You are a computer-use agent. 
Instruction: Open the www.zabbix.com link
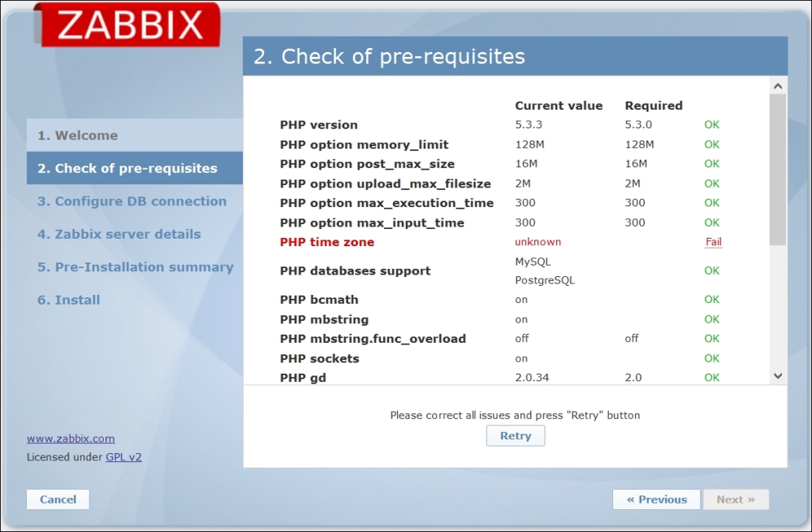[71, 439]
